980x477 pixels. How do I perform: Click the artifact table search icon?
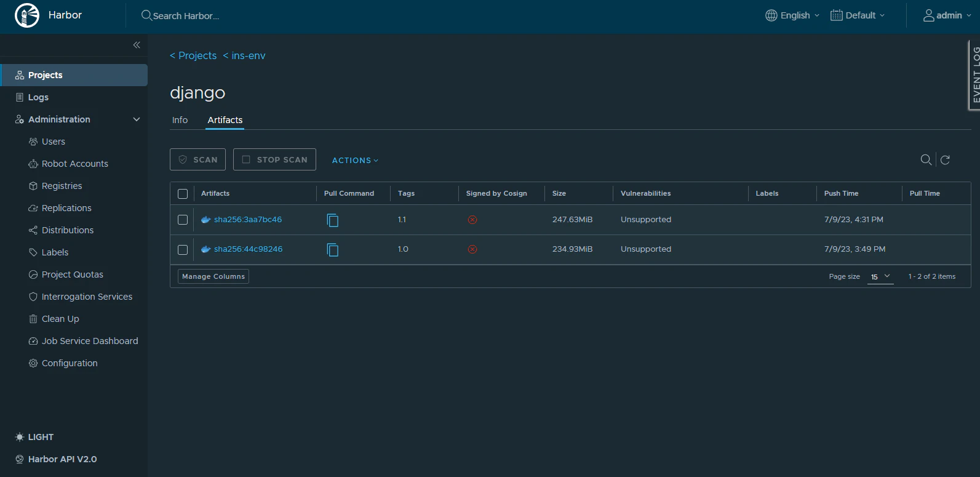coord(926,160)
